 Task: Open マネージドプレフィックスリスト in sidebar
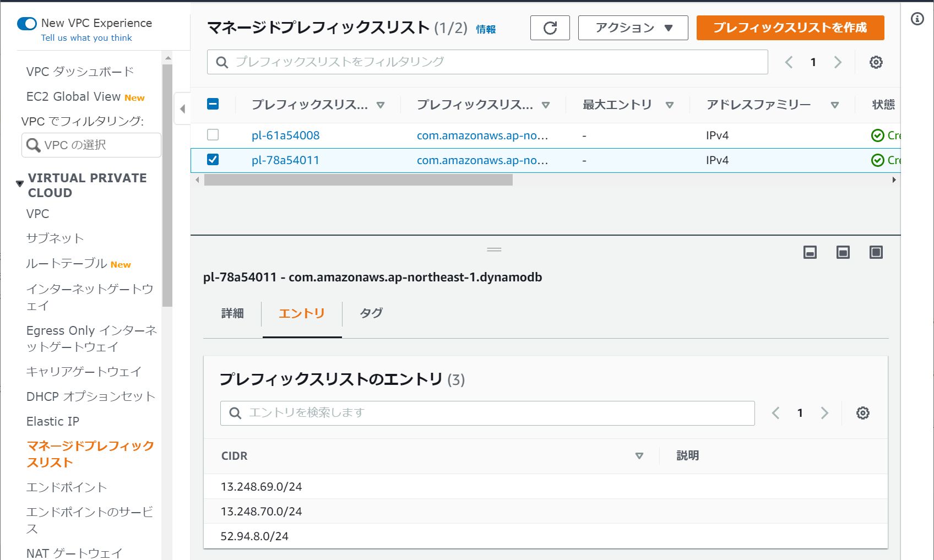point(90,454)
